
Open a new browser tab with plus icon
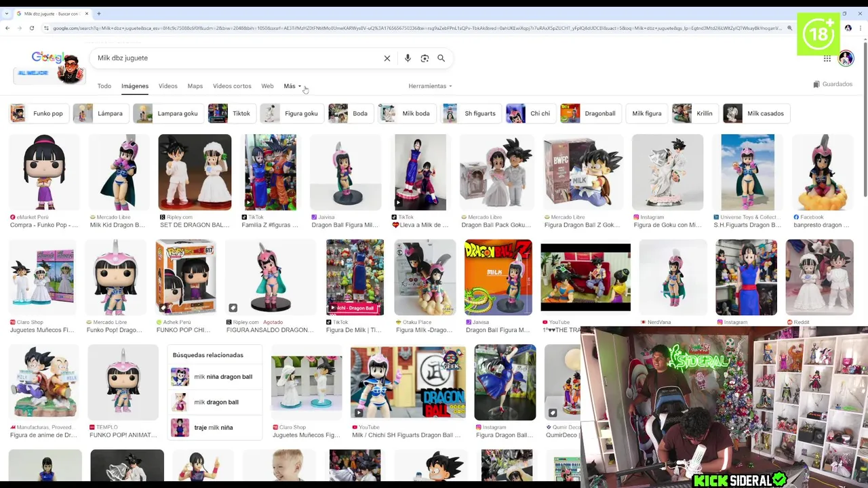(x=99, y=14)
